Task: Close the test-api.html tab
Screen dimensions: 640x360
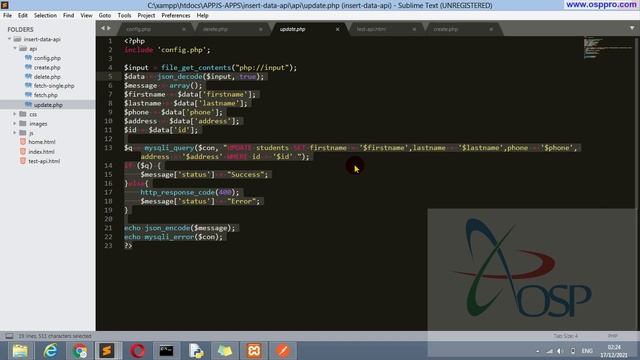Action: (414, 29)
